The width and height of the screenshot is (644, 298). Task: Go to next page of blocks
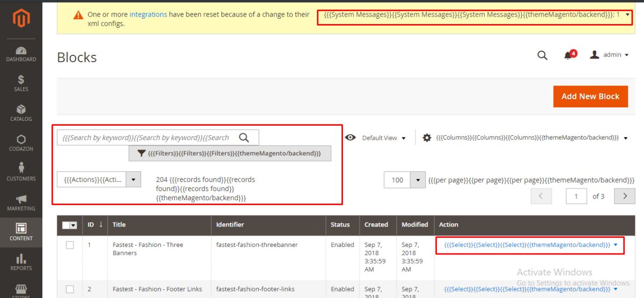tap(625, 196)
